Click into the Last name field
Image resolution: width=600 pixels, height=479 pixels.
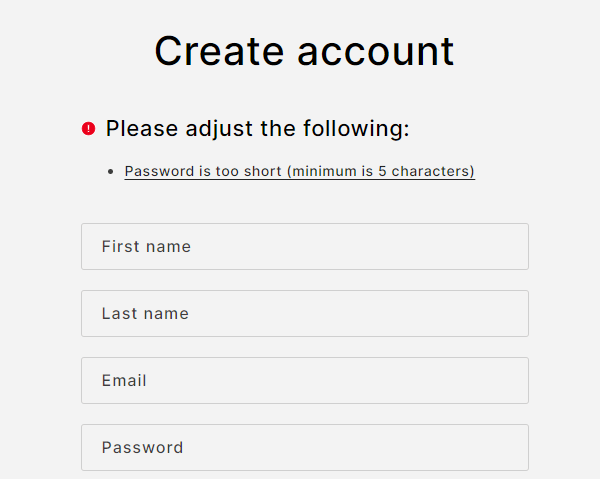(304, 313)
